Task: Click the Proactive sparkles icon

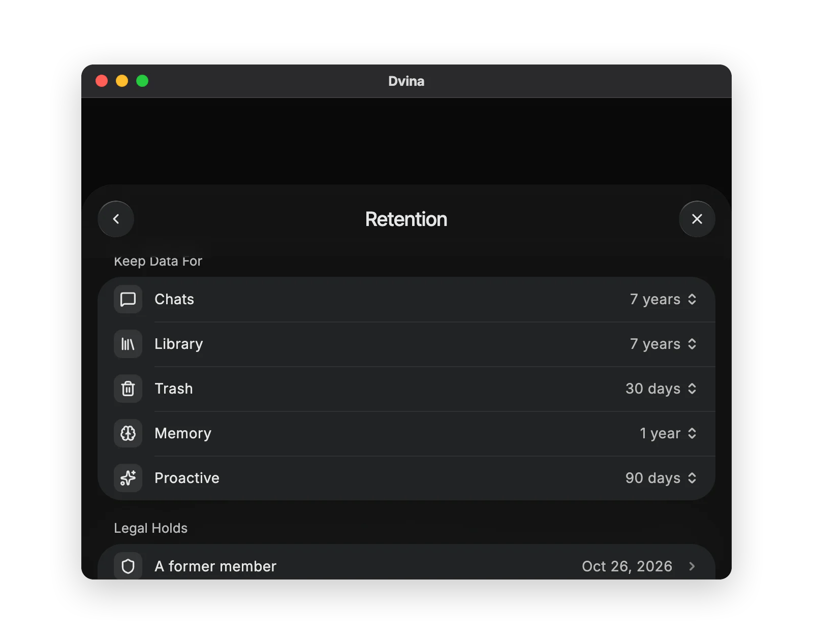Action: (128, 478)
